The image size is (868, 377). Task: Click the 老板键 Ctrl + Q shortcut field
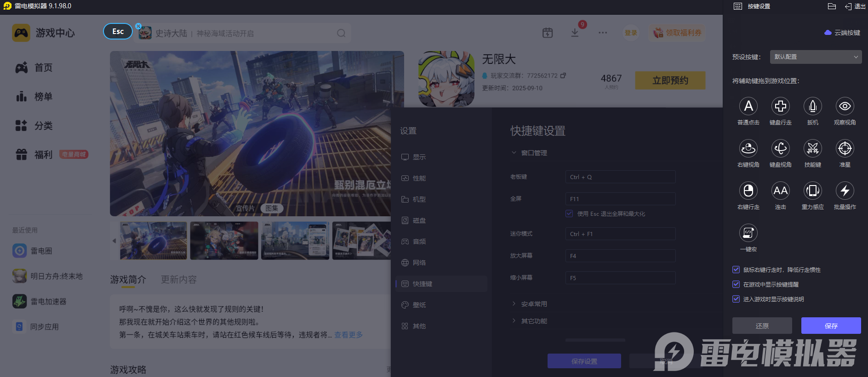coord(621,177)
